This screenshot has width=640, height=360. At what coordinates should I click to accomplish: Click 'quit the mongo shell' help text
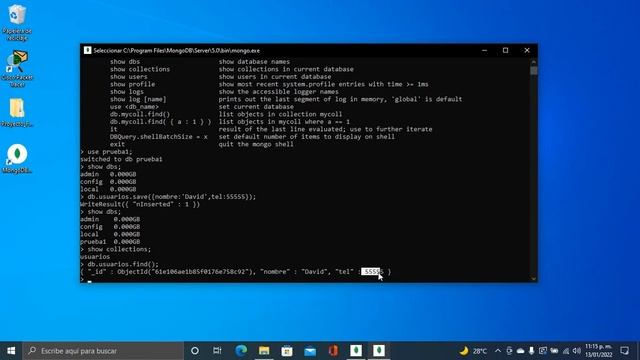256,144
